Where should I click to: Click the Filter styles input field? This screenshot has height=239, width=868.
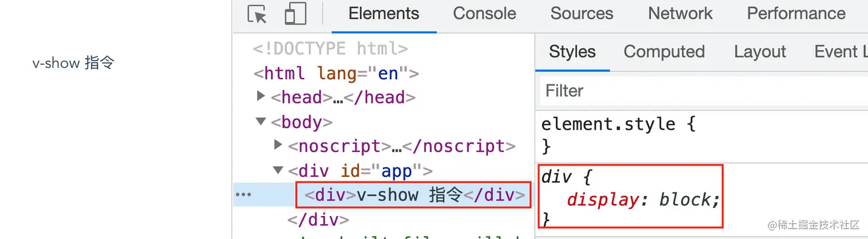(704, 91)
